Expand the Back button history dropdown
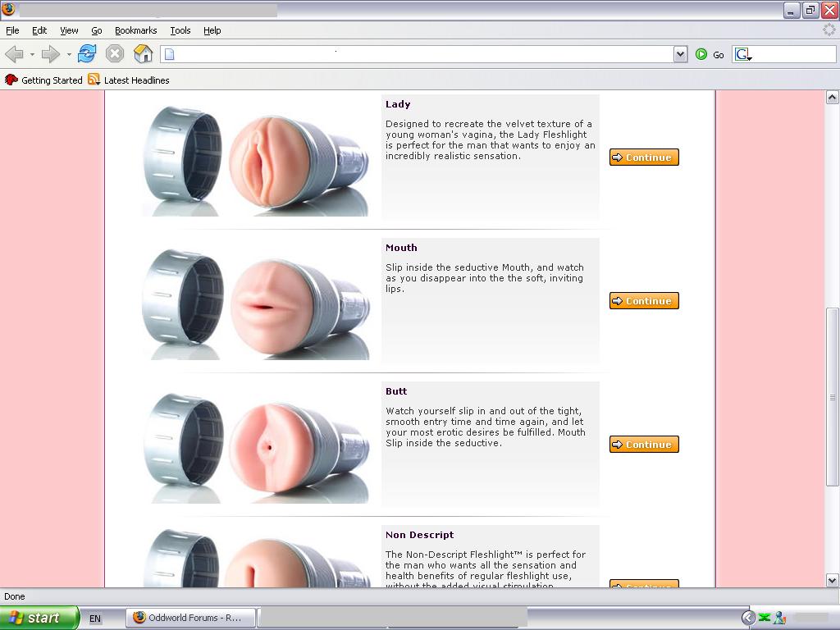This screenshot has height=630, width=840. [x=32, y=55]
